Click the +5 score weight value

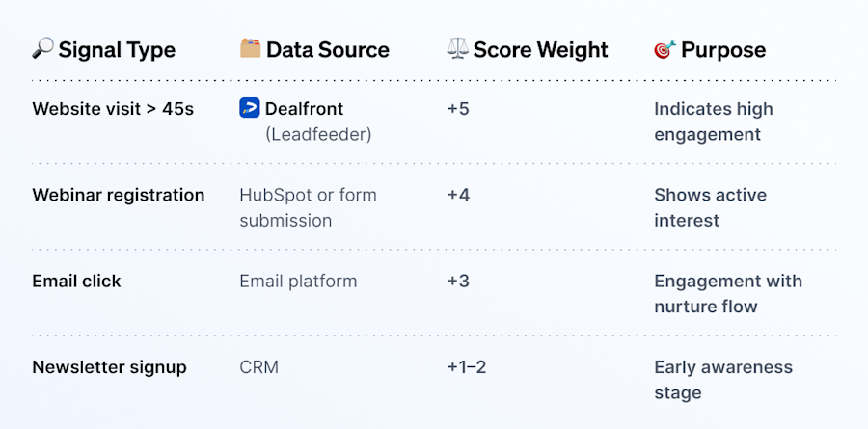tap(458, 109)
